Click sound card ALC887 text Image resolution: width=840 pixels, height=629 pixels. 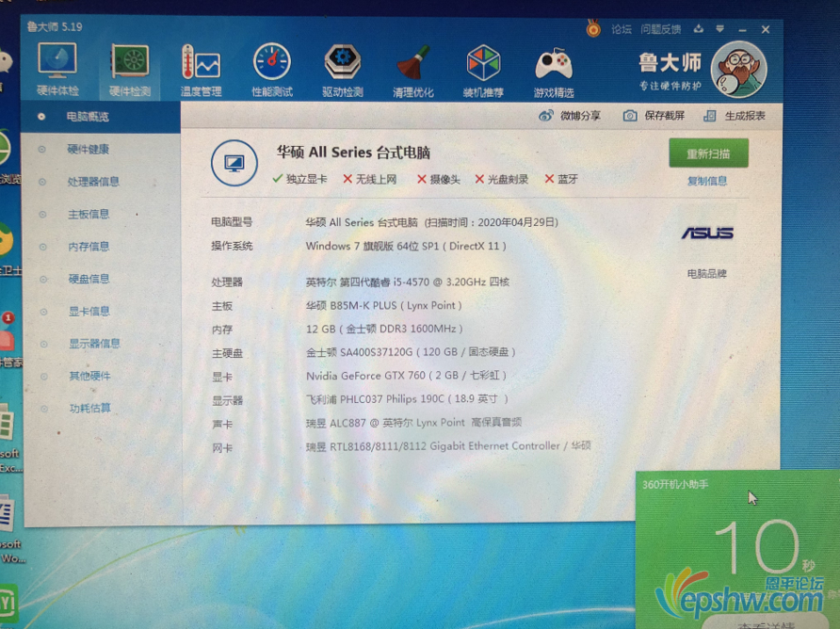coord(413,423)
